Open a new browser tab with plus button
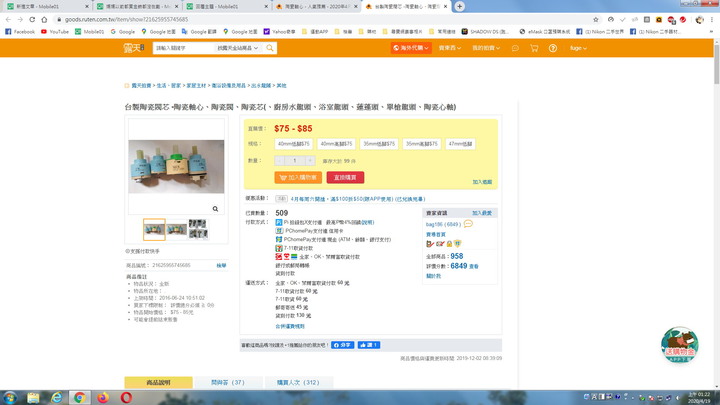720x405 pixels. pyautogui.click(x=460, y=6)
